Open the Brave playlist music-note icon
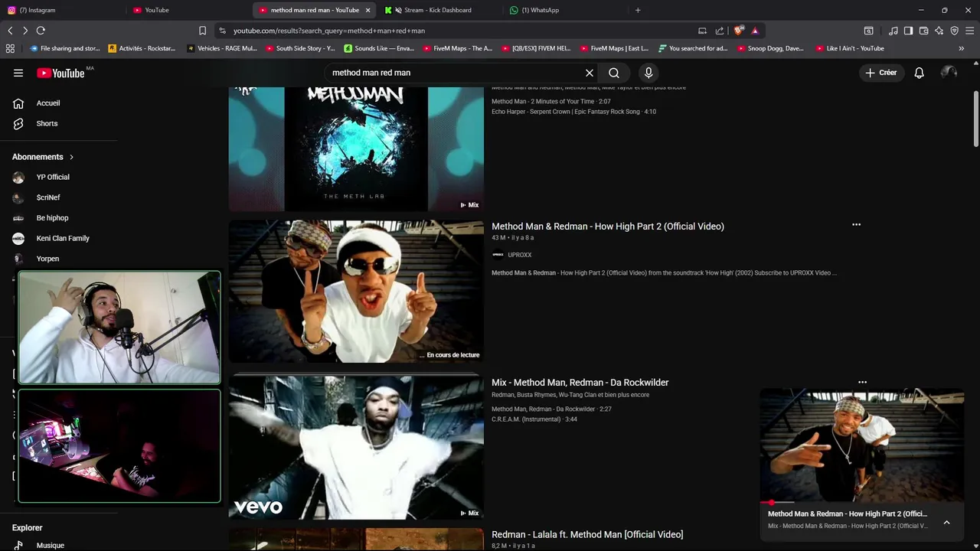Screen dimensions: 980x551 click(x=893, y=31)
